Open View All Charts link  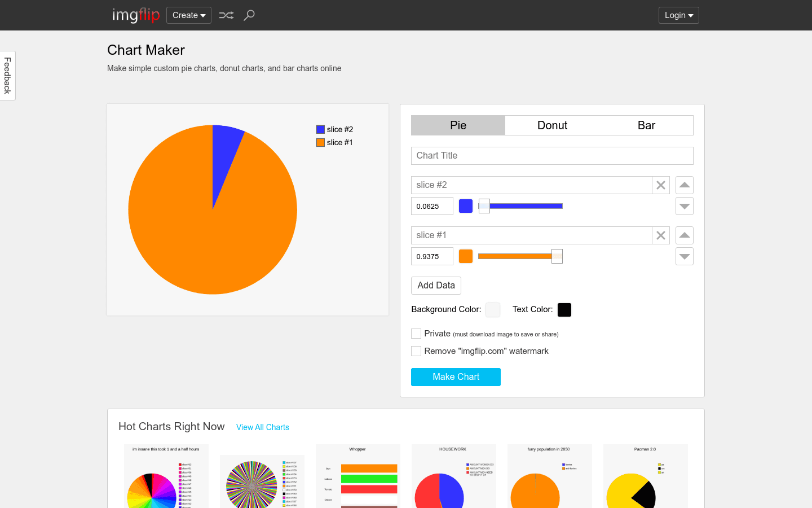click(x=263, y=427)
